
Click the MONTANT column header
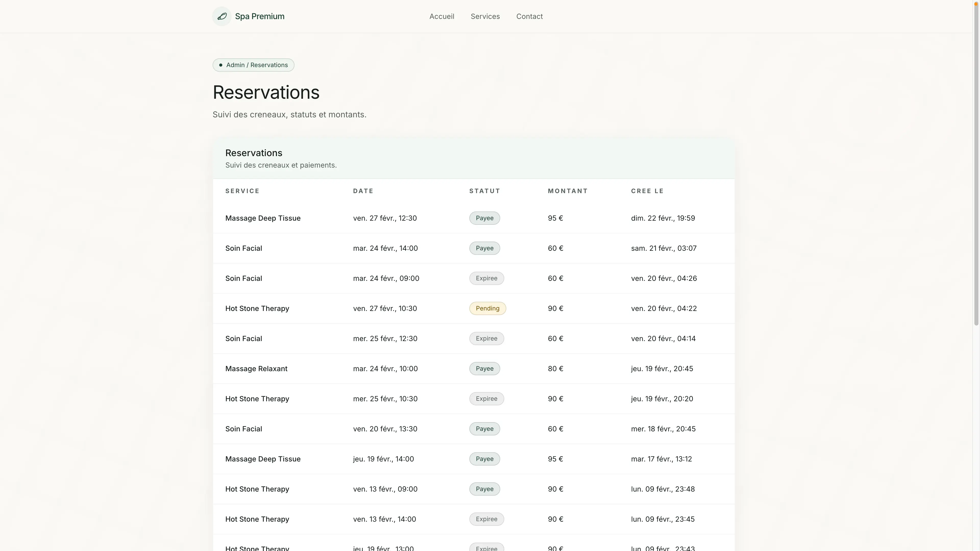pos(567,191)
